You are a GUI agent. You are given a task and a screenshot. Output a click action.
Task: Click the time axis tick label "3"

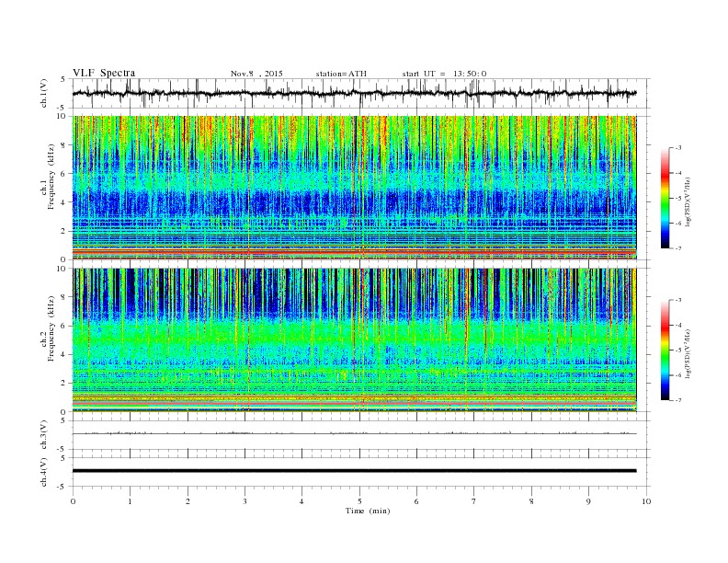(x=245, y=501)
